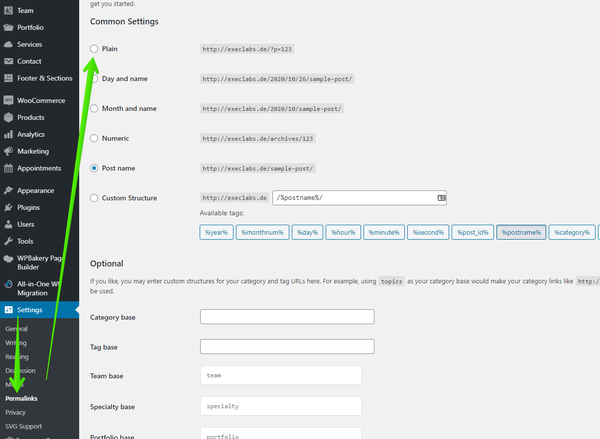Click the Post name example URL
The width and height of the screenshot is (600, 439).
[258, 168]
